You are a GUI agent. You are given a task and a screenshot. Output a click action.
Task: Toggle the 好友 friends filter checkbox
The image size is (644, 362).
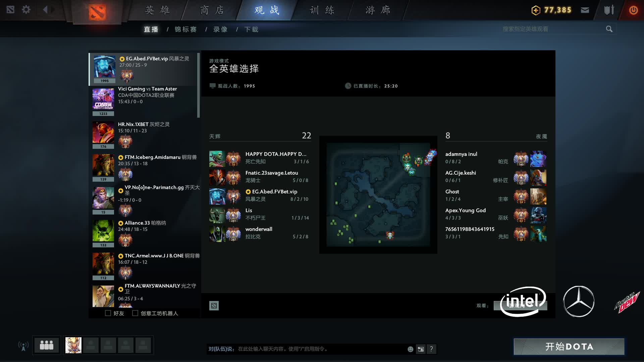(x=108, y=313)
